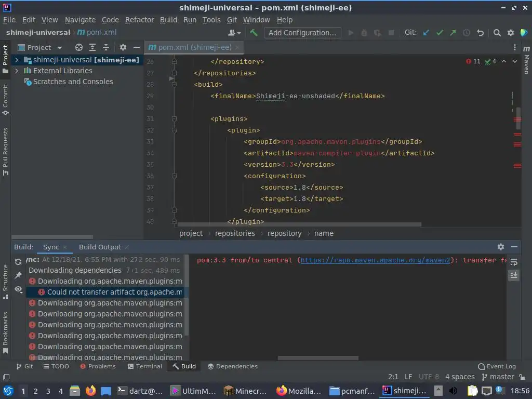This screenshot has height=399, width=532.
Task: Open repo.maven.apache.org/maven2 link
Action: (x=375, y=260)
